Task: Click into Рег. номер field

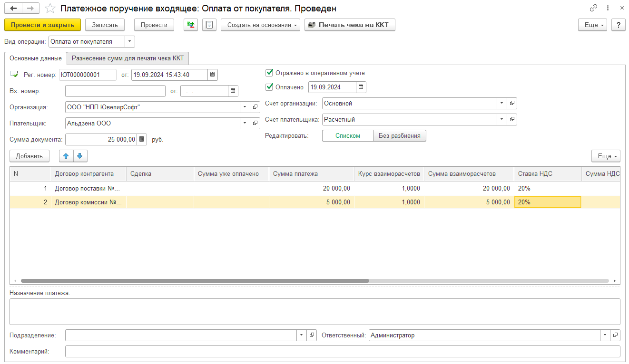Action: (88, 75)
